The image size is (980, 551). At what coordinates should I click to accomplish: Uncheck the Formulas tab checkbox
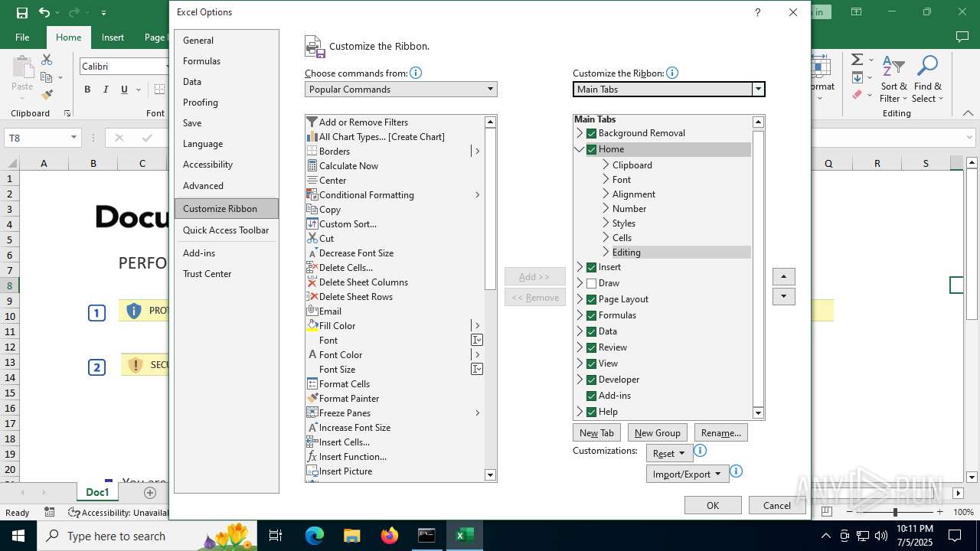[591, 315]
